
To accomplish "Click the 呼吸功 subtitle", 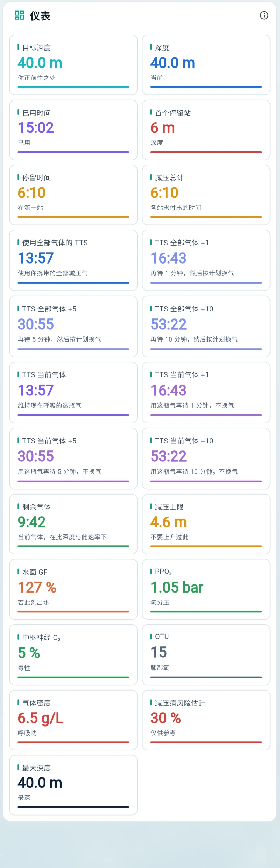I will point(27,733).
